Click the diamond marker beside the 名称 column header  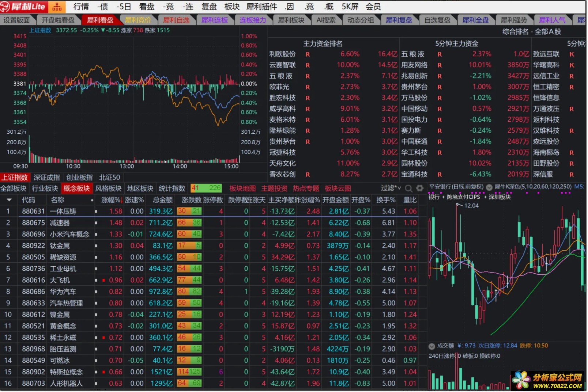(x=92, y=200)
